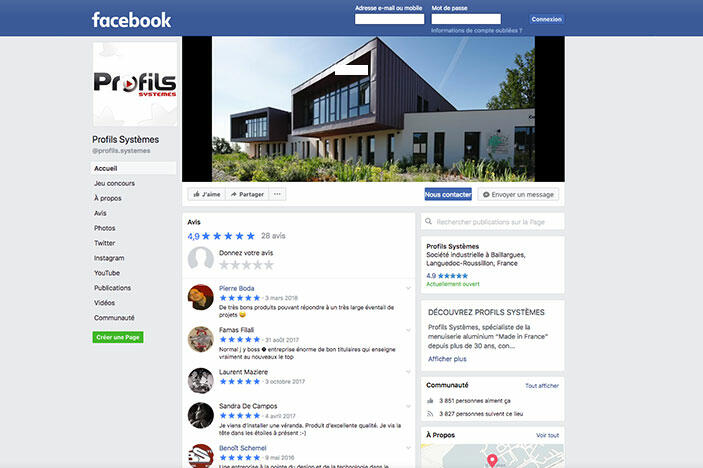The height and width of the screenshot is (468, 703).
Task: Open the Photos section in sidebar
Action: tap(104, 228)
